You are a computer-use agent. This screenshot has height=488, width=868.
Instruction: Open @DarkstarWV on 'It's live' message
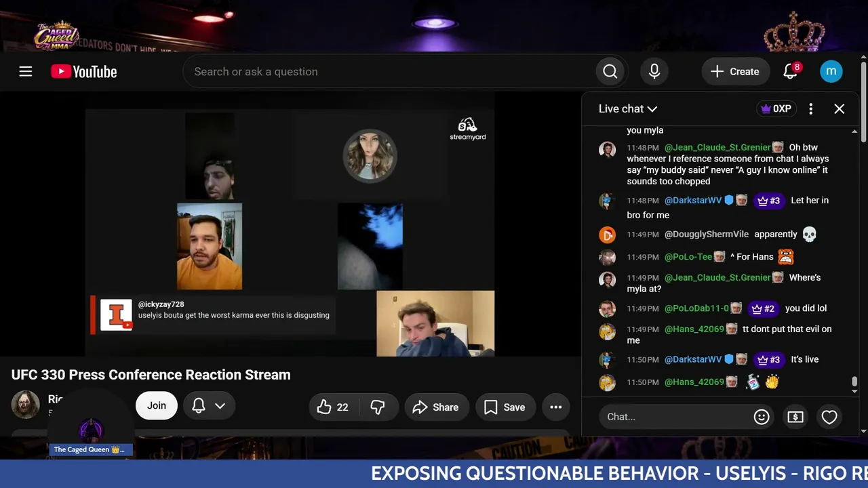click(693, 359)
